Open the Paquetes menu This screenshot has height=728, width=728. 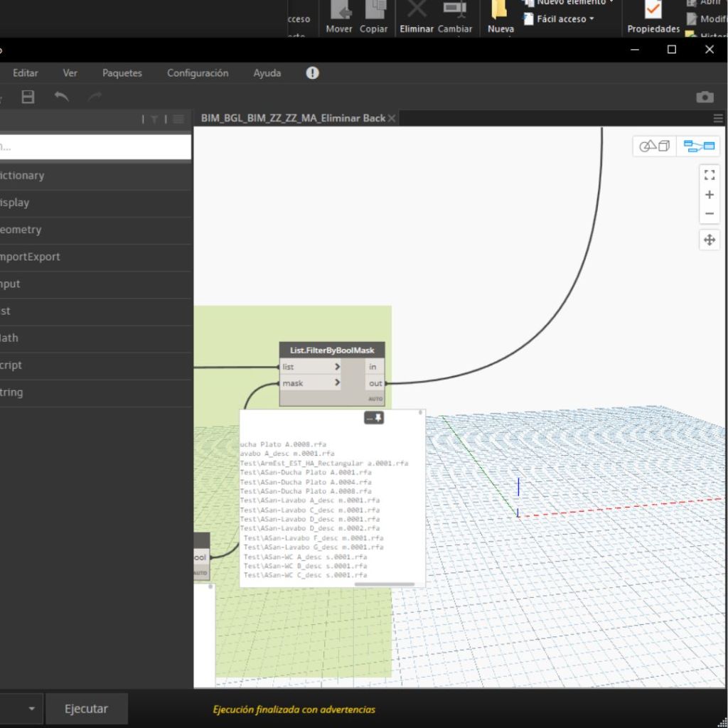tap(122, 73)
